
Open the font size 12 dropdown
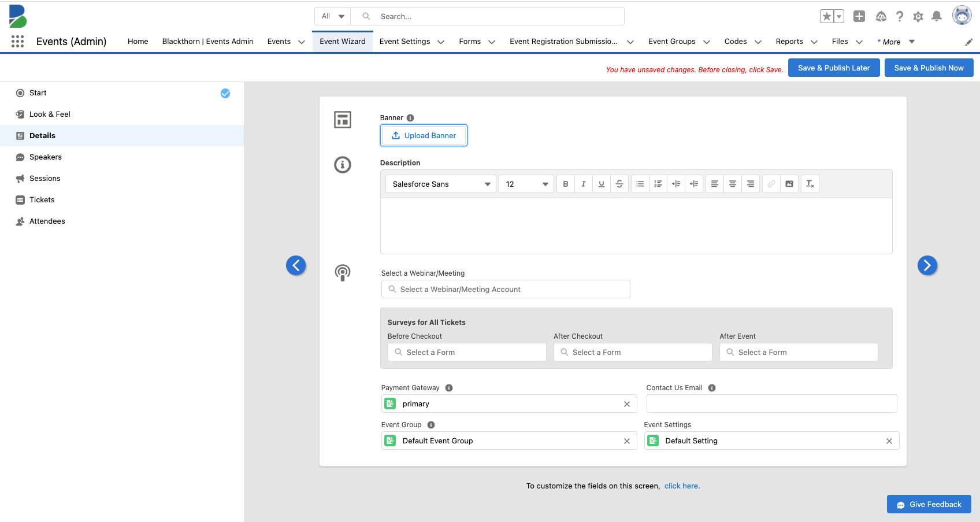point(526,184)
